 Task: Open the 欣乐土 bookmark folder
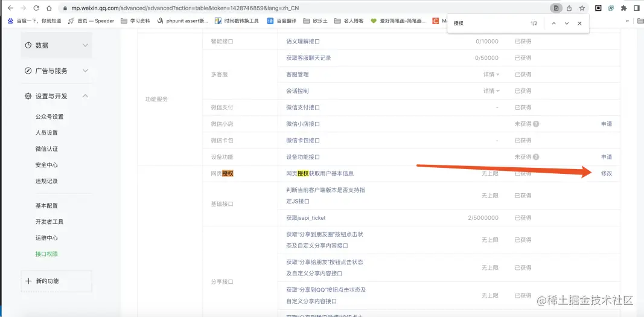(316, 21)
